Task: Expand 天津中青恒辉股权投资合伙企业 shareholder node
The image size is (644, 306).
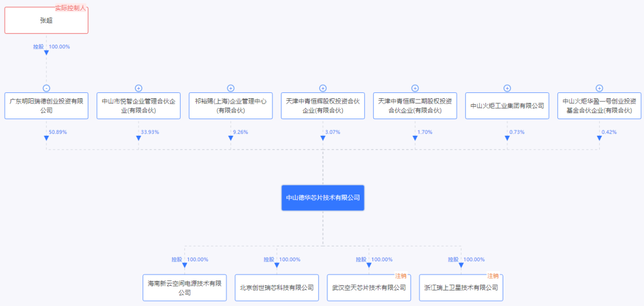Action: click(323, 88)
